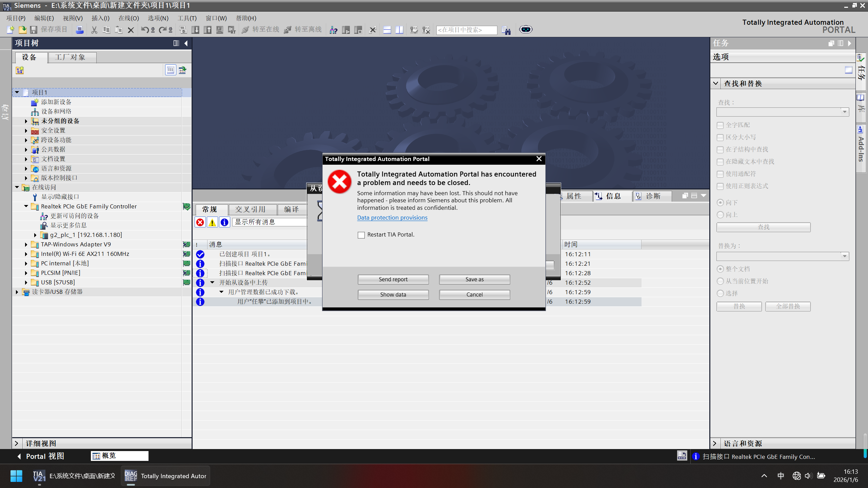868x488 pixels.
Task: Enable the 全字匹配 checkbox
Action: tap(720, 125)
